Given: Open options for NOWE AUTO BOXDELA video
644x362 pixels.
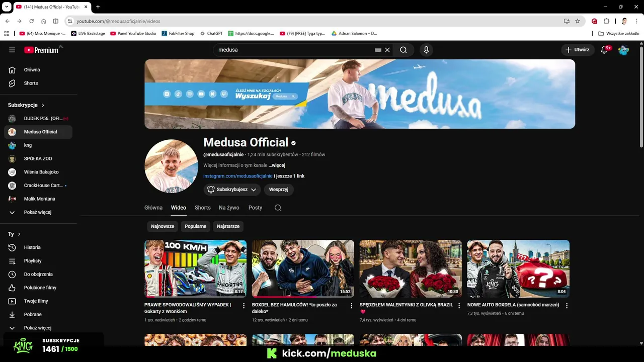Looking at the screenshot, I should coord(567,306).
